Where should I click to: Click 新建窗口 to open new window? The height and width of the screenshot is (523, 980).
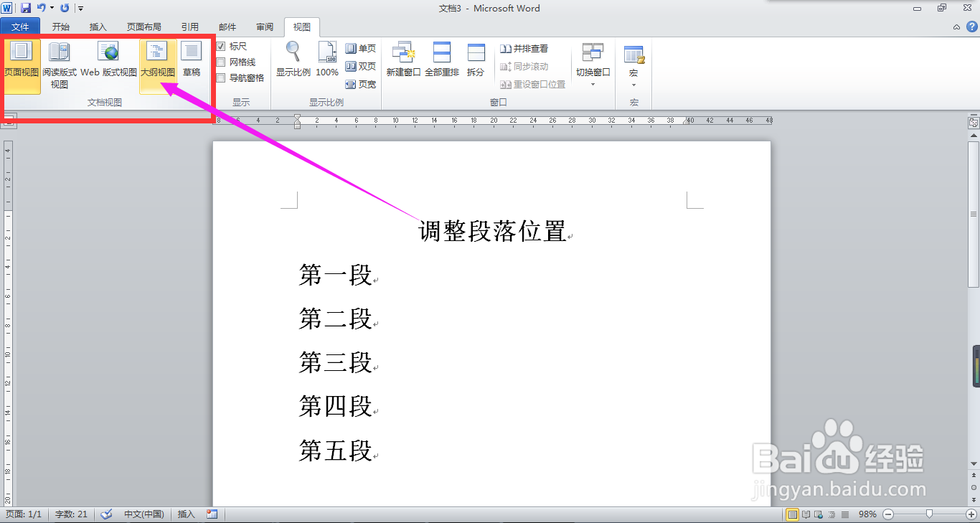tap(404, 61)
